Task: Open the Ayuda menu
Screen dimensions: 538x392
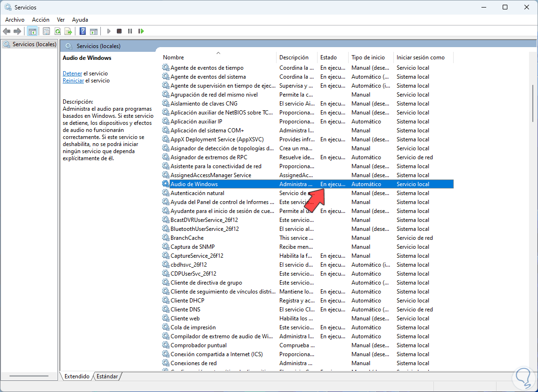Action: tap(80, 20)
